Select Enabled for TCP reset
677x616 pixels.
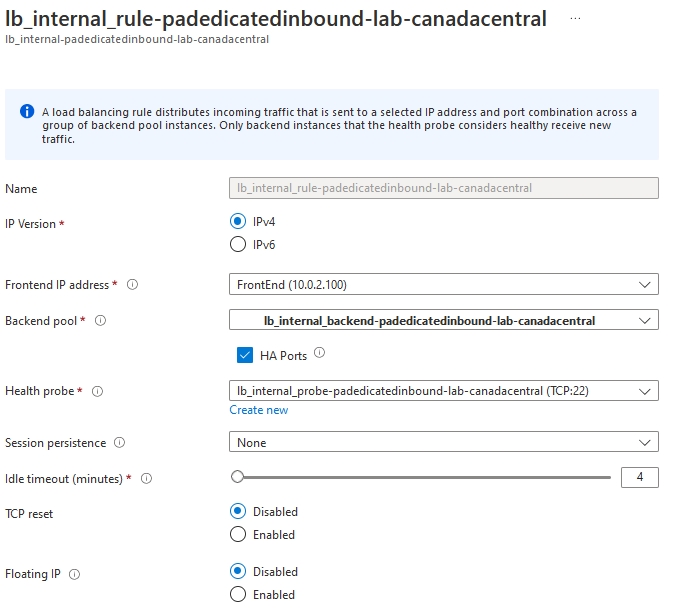[x=238, y=534]
